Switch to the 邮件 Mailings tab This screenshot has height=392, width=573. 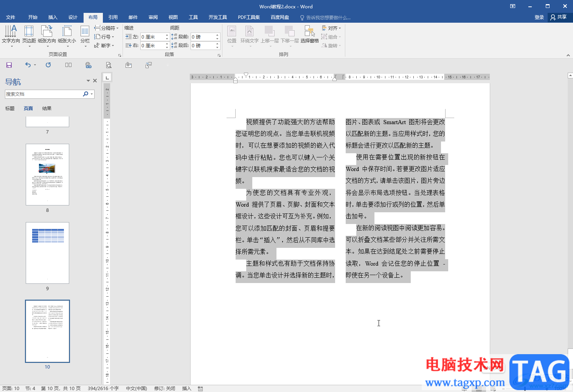click(x=133, y=17)
